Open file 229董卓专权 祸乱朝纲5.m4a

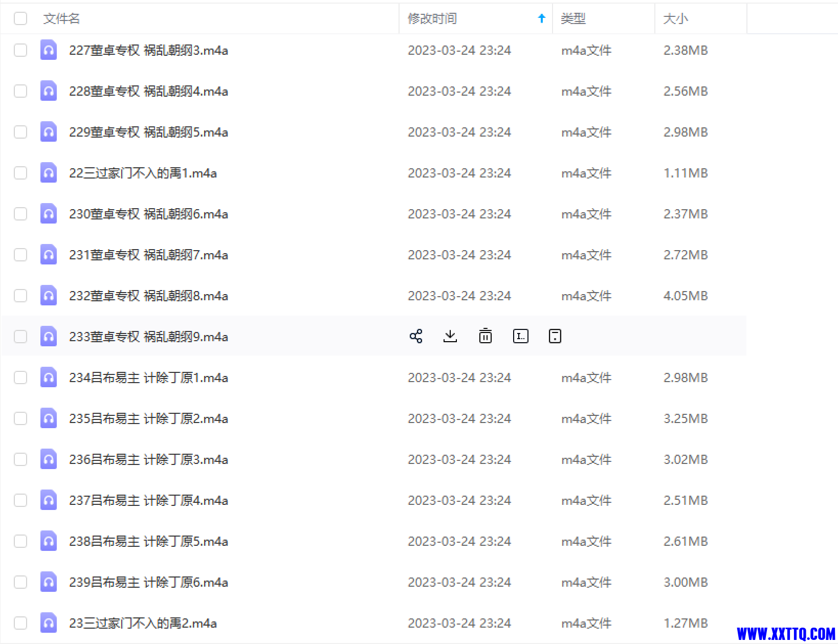coord(148,132)
